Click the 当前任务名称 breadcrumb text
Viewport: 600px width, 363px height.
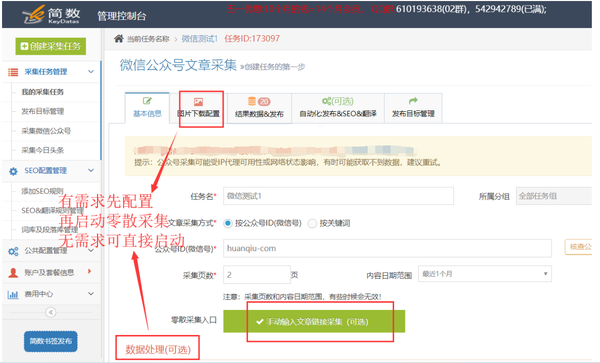coord(148,39)
